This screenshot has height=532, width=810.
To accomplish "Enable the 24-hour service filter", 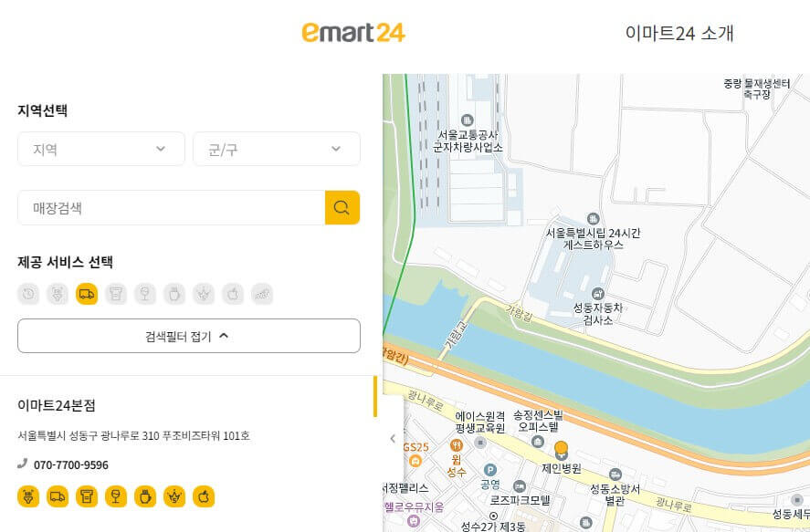I will click(27, 294).
